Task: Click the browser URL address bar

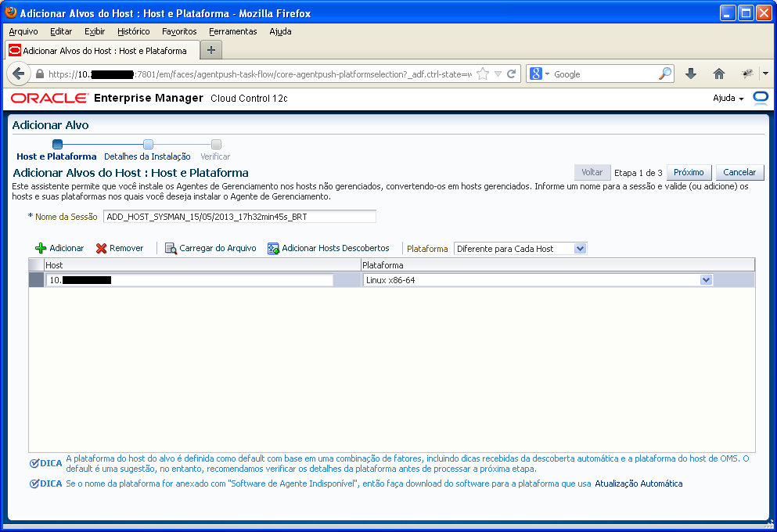Action: pyautogui.click(x=260, y=74)
